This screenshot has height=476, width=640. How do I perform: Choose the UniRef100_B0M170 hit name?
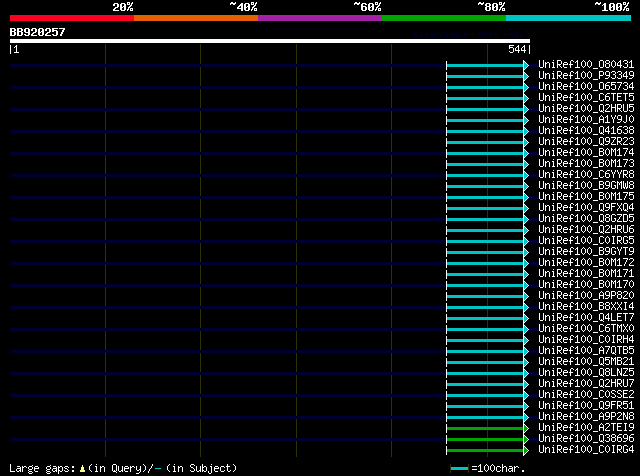[586, 285]
